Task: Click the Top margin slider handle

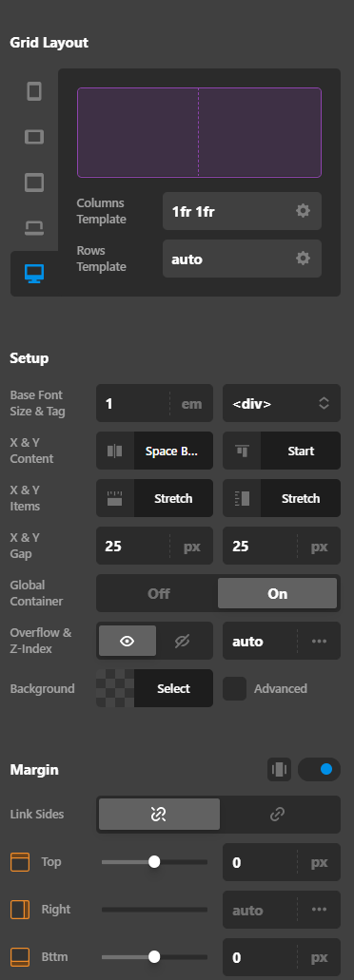Action: (154, 862)
